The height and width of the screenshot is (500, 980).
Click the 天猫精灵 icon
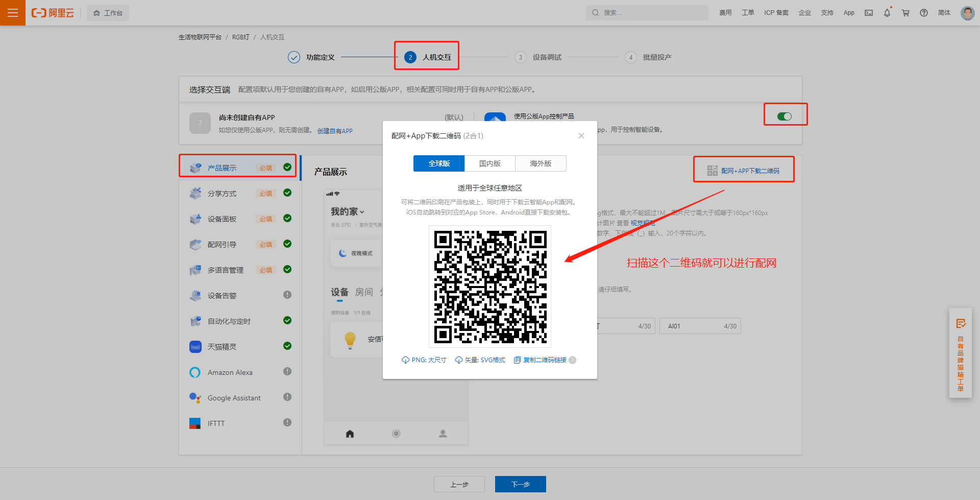pos(195,347)
